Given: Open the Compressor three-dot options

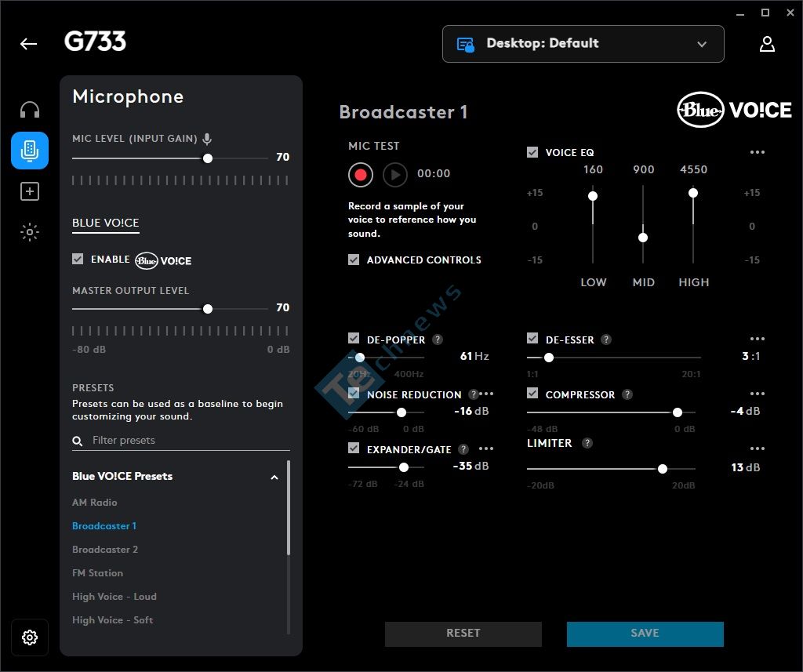Looking at the screenshot, I should (757, 394).
